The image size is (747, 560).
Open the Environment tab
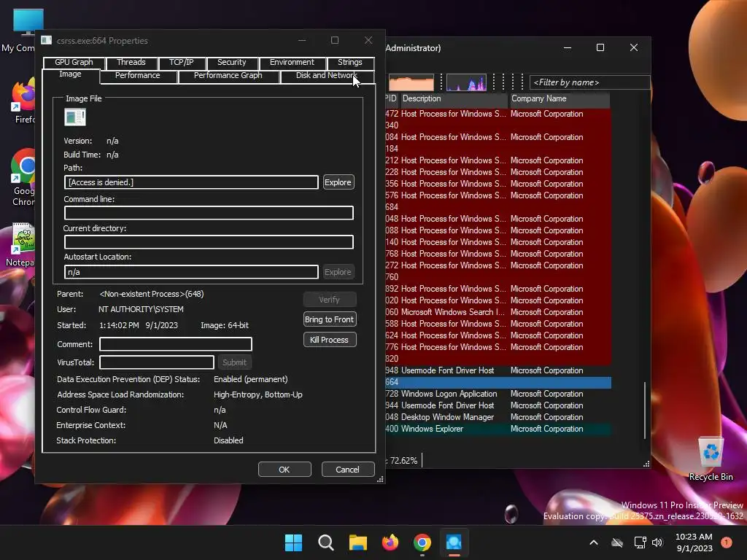pos(292,63)
